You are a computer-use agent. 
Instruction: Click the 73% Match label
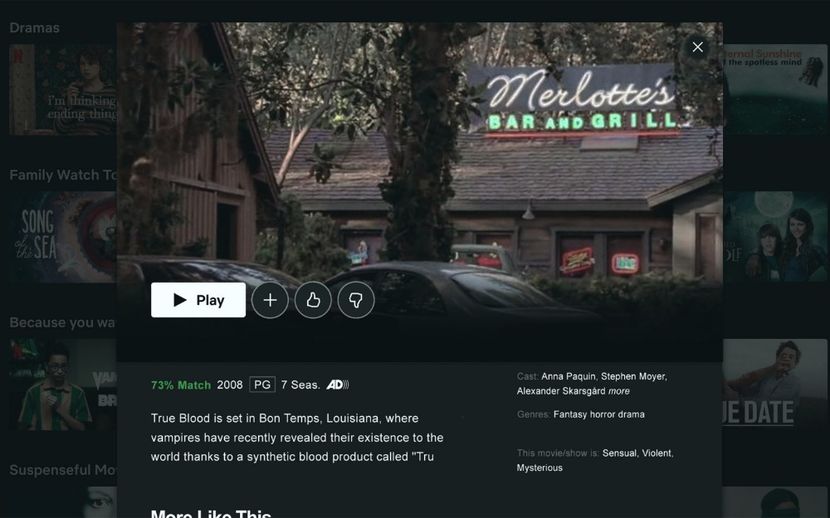(181, 385)
